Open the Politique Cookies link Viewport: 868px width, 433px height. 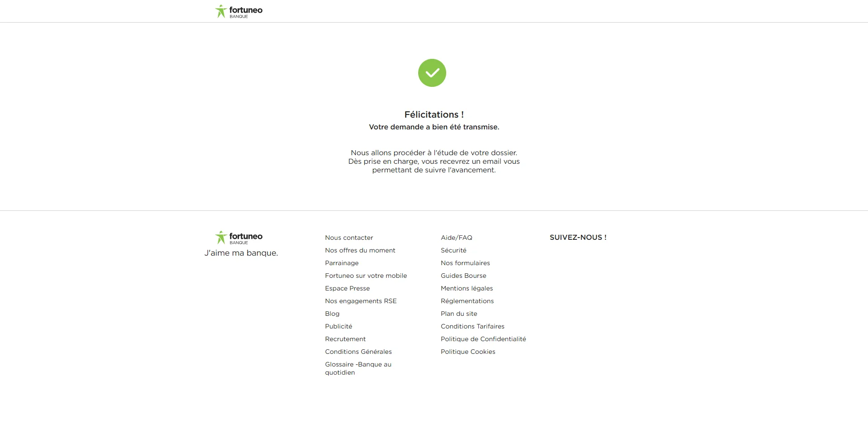tap(468, 352)
